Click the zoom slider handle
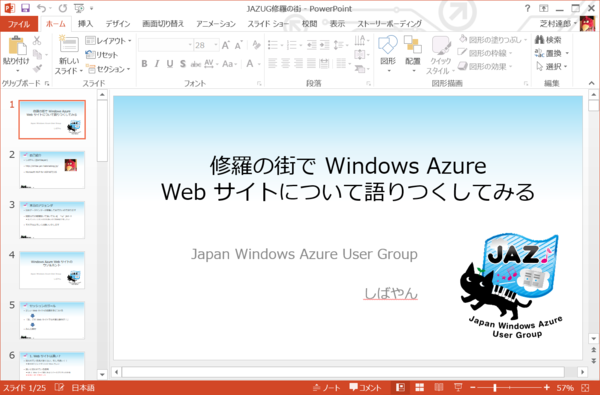This screenshot has width=600, height=395. (x=495, y=388)
